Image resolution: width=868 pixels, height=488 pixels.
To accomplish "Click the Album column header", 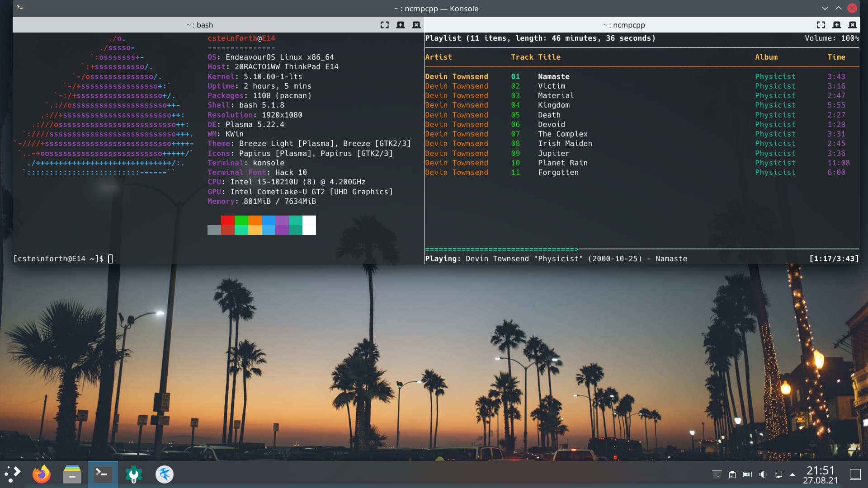I will 766,57.
